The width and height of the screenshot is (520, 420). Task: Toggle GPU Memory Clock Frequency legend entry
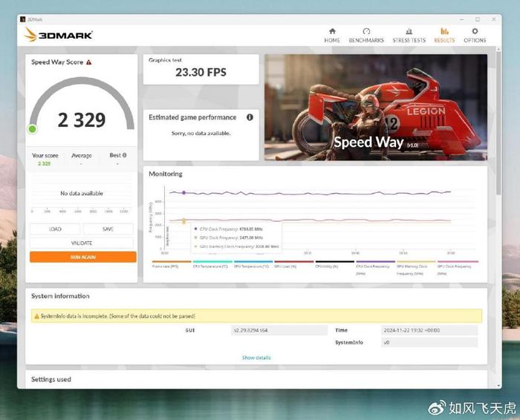pos(417,268)
